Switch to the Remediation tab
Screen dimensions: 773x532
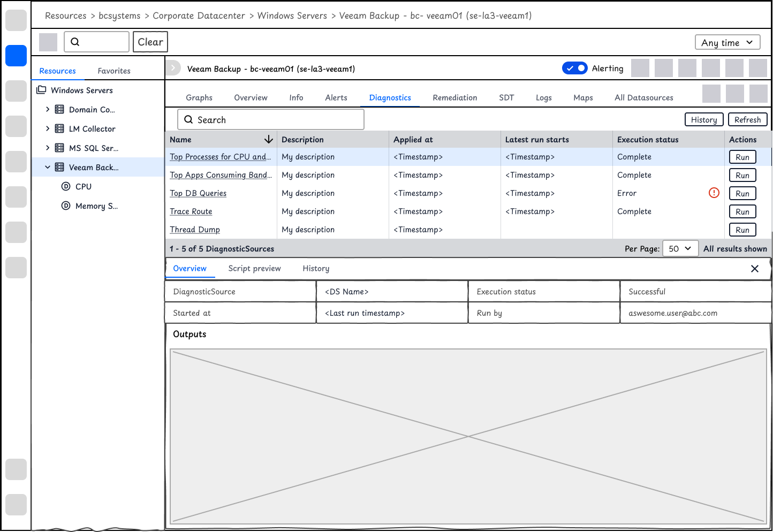coord(454,97)
